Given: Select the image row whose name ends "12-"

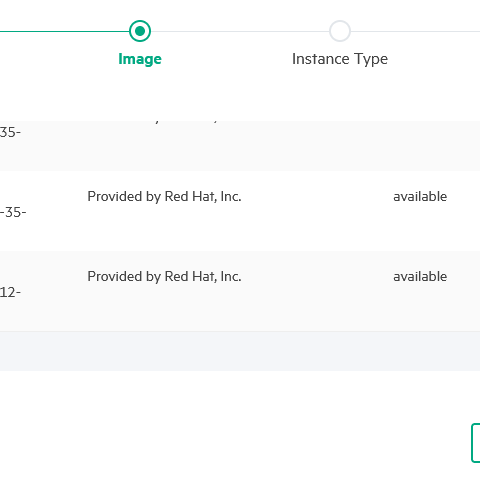Looking at the screenshot, I should (x=240, y=291).
